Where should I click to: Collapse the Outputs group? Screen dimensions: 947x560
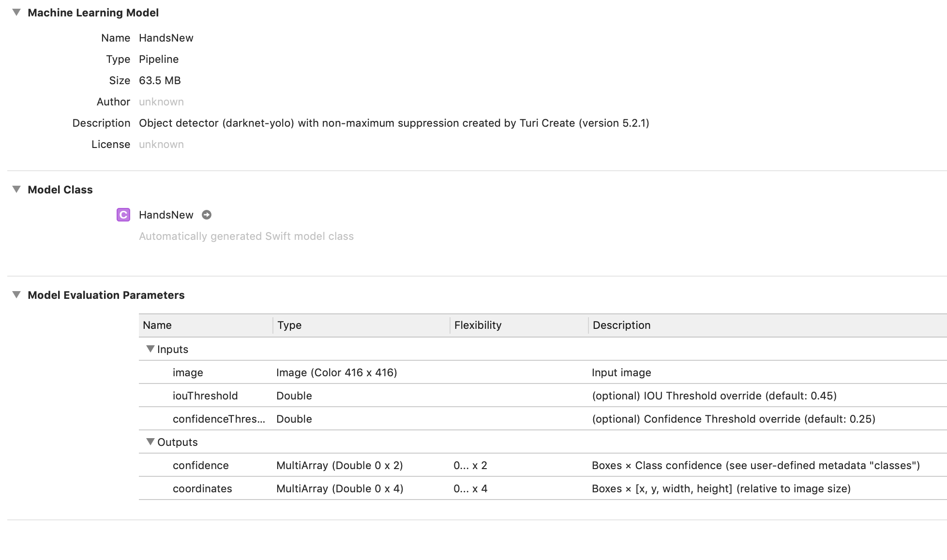pos(150,442)
